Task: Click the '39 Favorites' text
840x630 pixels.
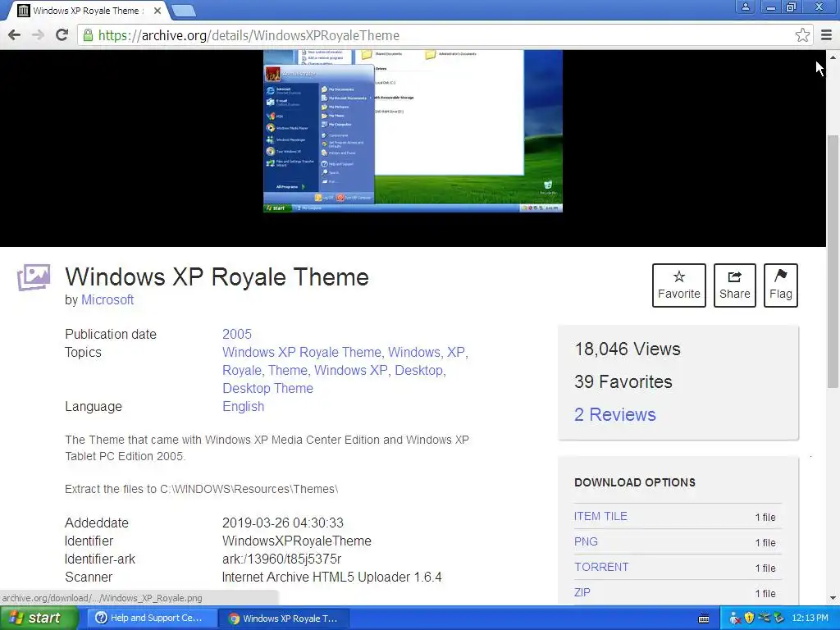Action: pos(623,382)
